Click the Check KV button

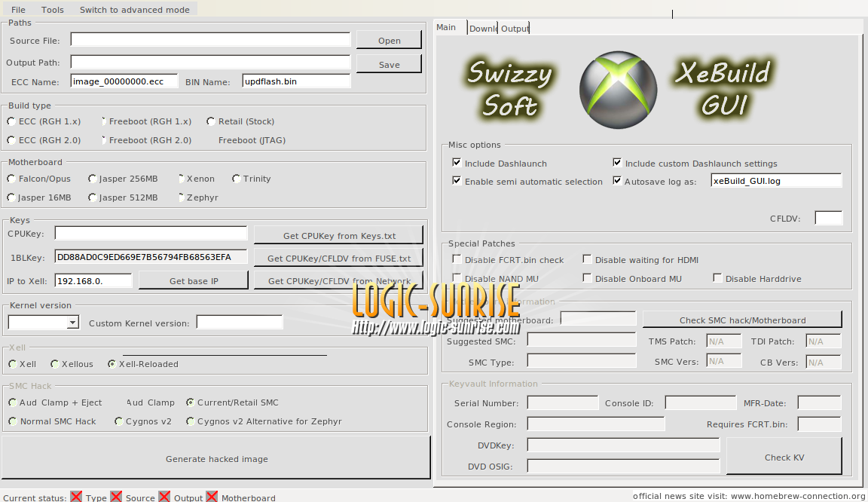784,457
